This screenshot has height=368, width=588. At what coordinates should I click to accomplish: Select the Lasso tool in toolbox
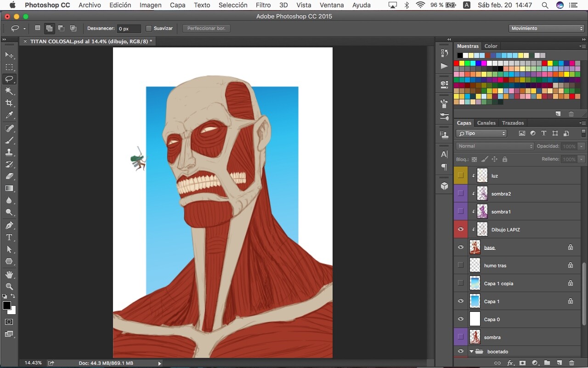tap(9, 79)
